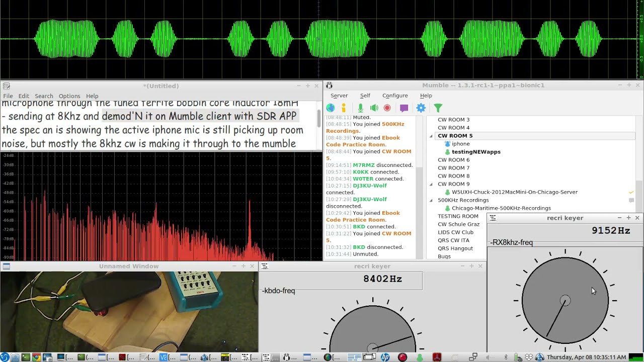Click the kbdo-freq tuning dial
Screen dimensions: 644x362
pos(372,329)
